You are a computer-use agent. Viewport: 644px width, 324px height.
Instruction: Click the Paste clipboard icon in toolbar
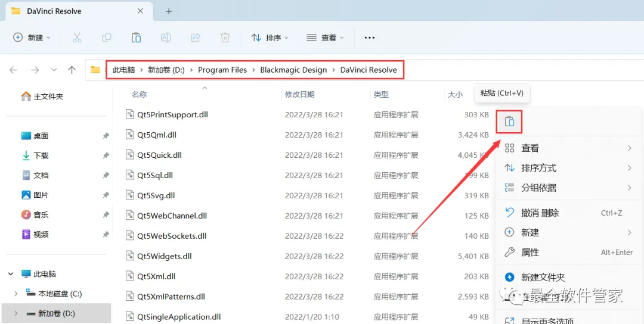(136, 38)
